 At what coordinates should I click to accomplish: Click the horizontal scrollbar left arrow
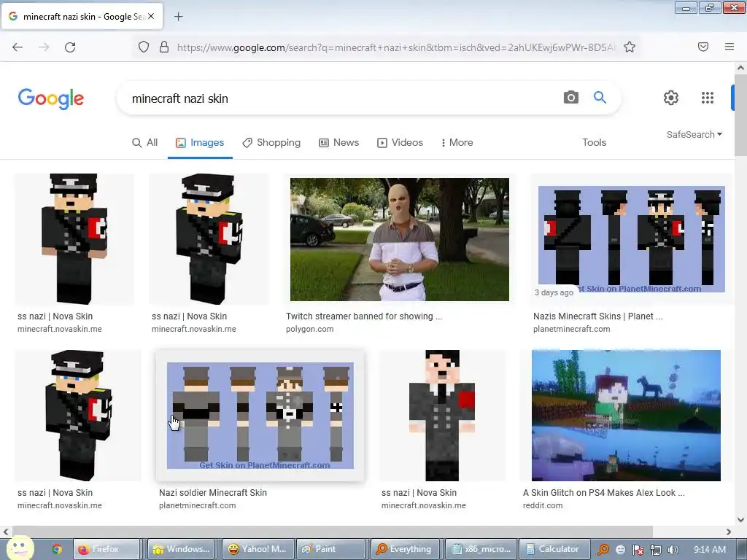click(x=6, y=532)
